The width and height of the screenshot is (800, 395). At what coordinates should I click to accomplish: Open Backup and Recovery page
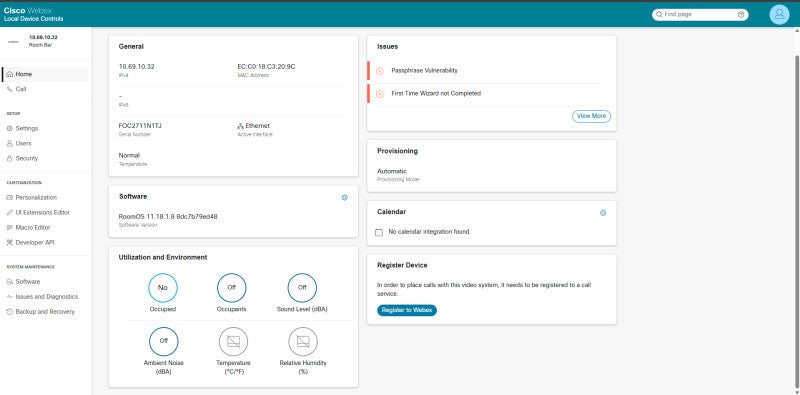[45, 312]
